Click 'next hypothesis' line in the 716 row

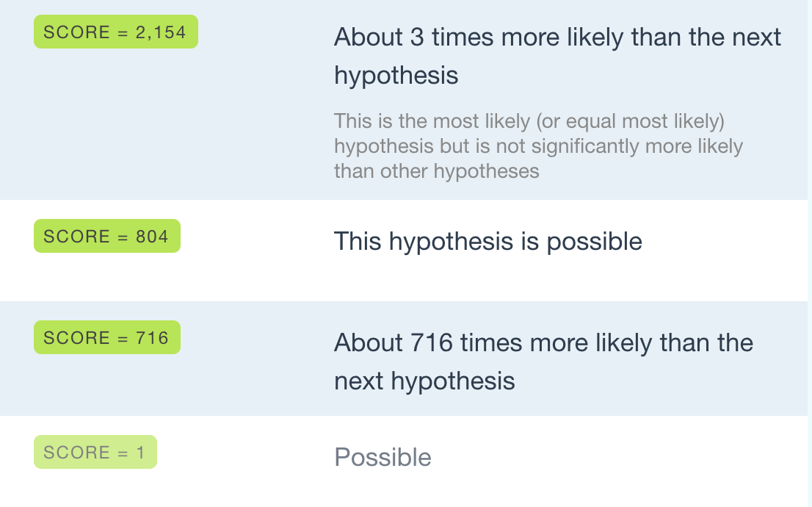(x=424, y=381)
